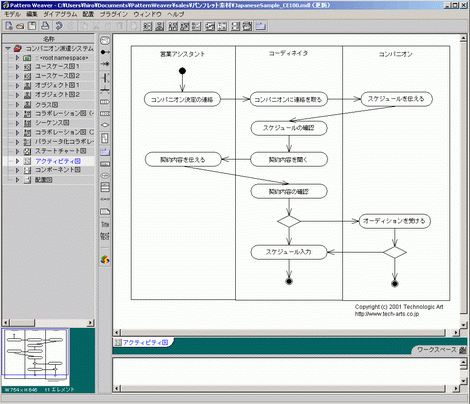Click the open folder toolbar icon
Image resolution: width=470 pixels, height=404 pixels.
[x=20, y=26]
